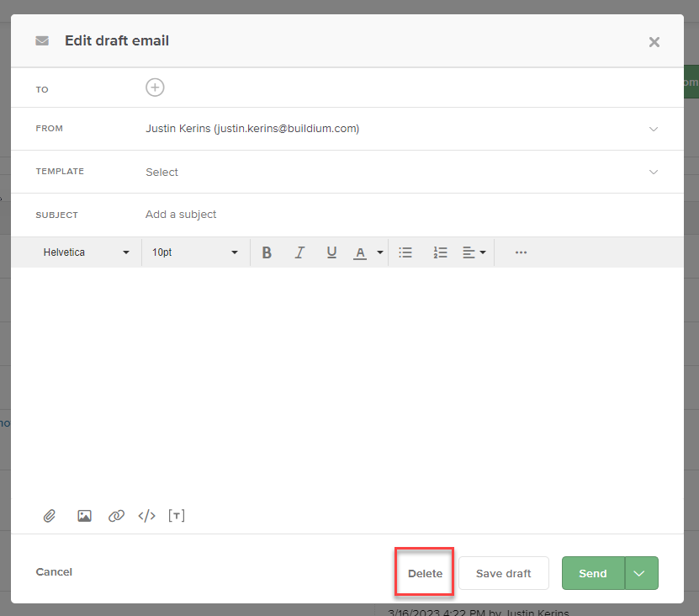Toggle bold text formatting
This screenshot has height=616, width=699.
point(267,252)
